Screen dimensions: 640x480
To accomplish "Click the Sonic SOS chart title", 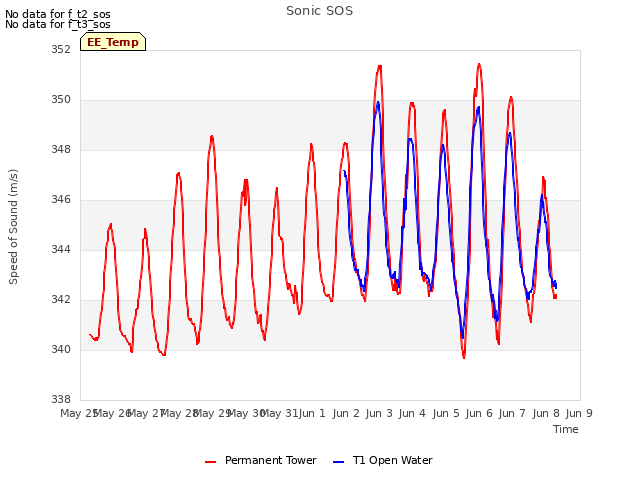I will pyautogui.click(x=320, y=11).
